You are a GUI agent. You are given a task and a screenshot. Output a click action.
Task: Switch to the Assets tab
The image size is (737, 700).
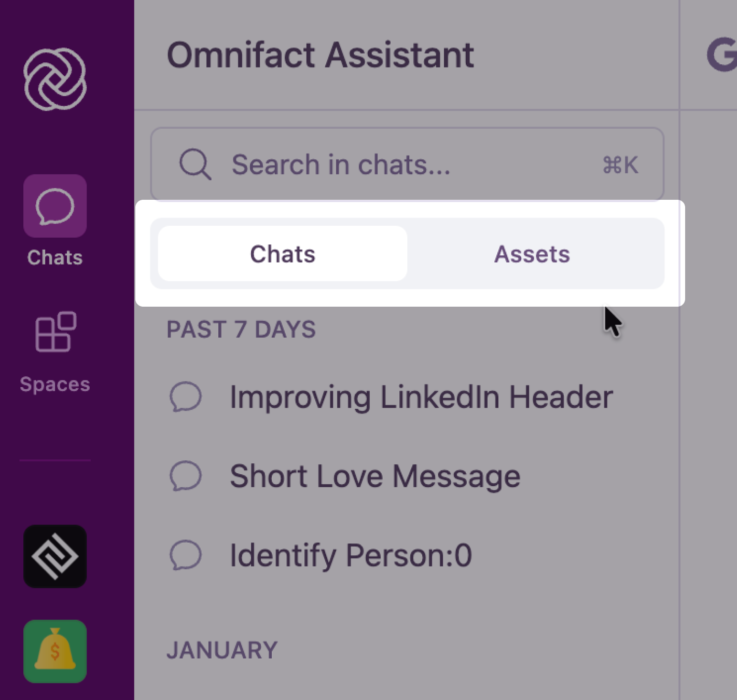[532, 254]
